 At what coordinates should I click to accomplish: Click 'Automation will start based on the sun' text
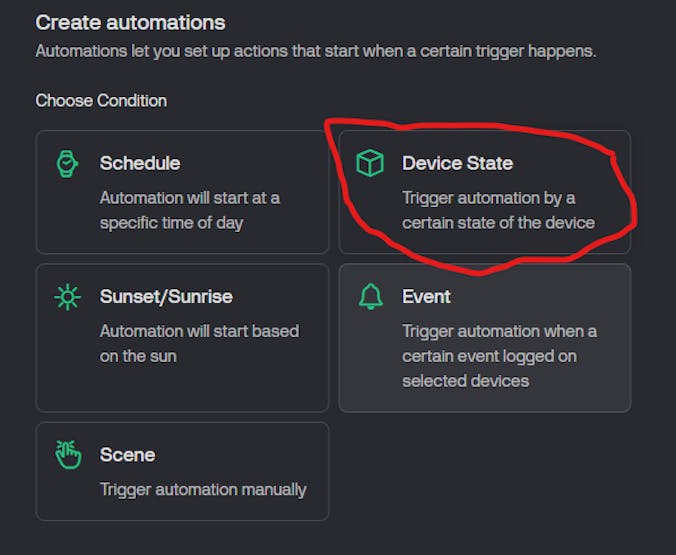pos(199,343)
